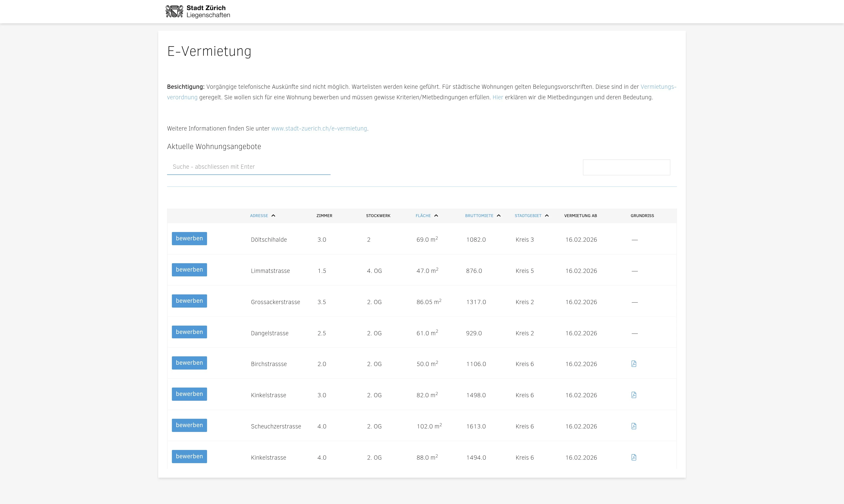
Task: Apply for the Döltschihalde apartment
Action: point(189,238)
